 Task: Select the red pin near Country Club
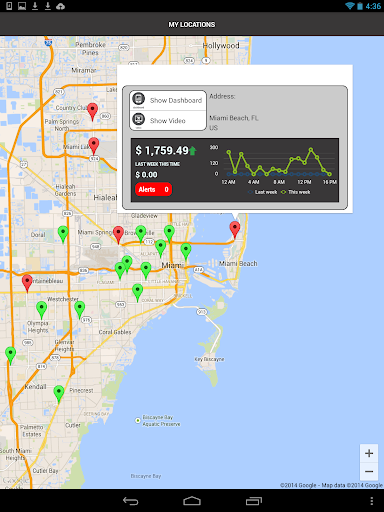92,112
